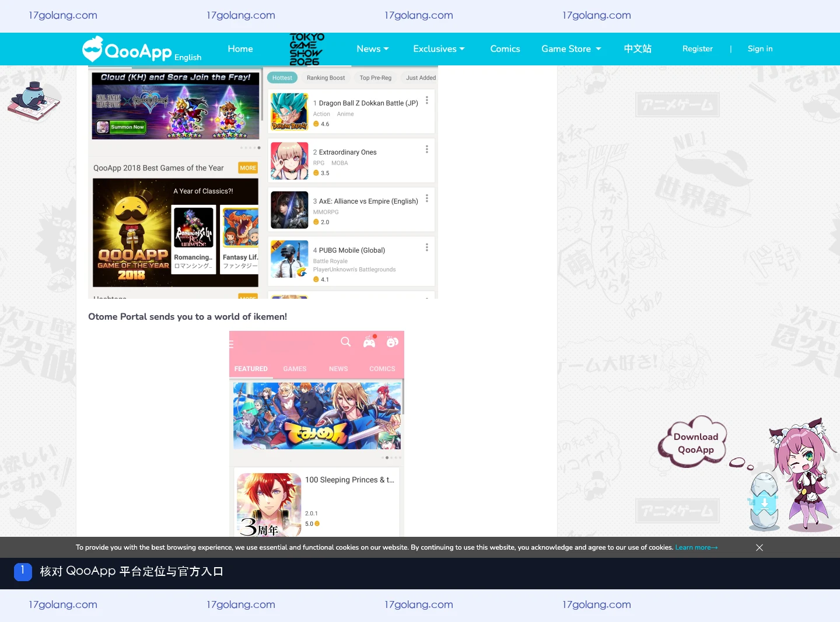
Task: Click the 'MOBA' tag under Extraordinary Ones
Action: 339,163
